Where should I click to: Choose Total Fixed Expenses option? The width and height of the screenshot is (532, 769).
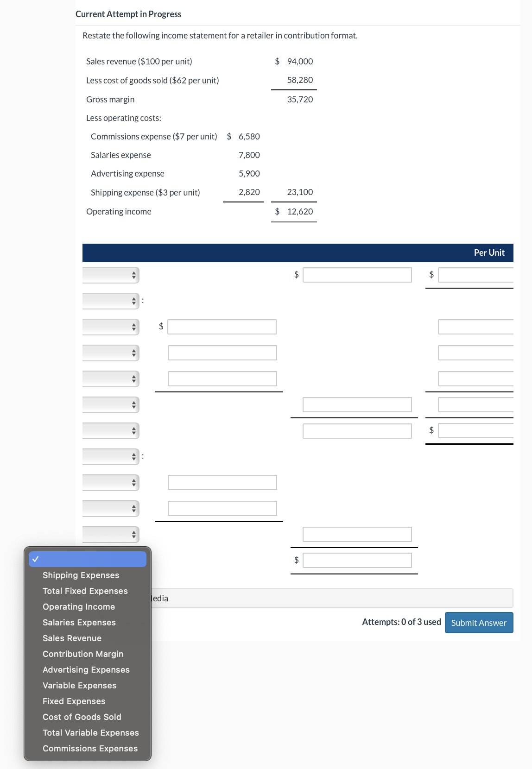[x=88, y=591]
